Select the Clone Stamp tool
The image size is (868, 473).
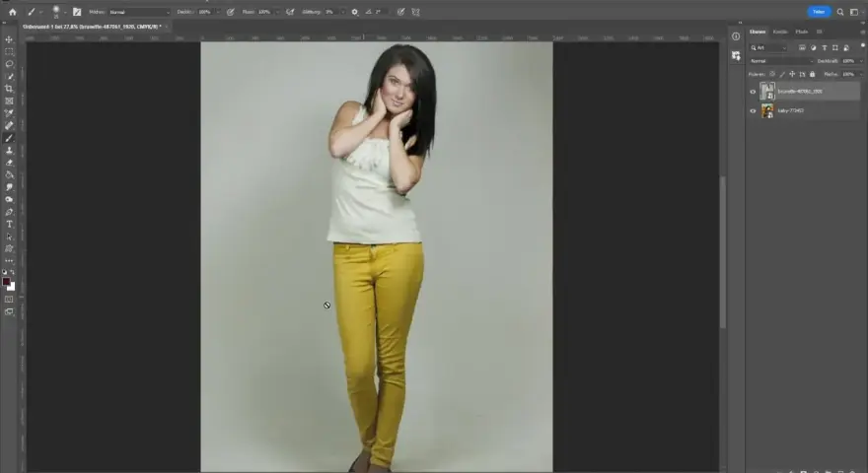[x=9, y=151]
